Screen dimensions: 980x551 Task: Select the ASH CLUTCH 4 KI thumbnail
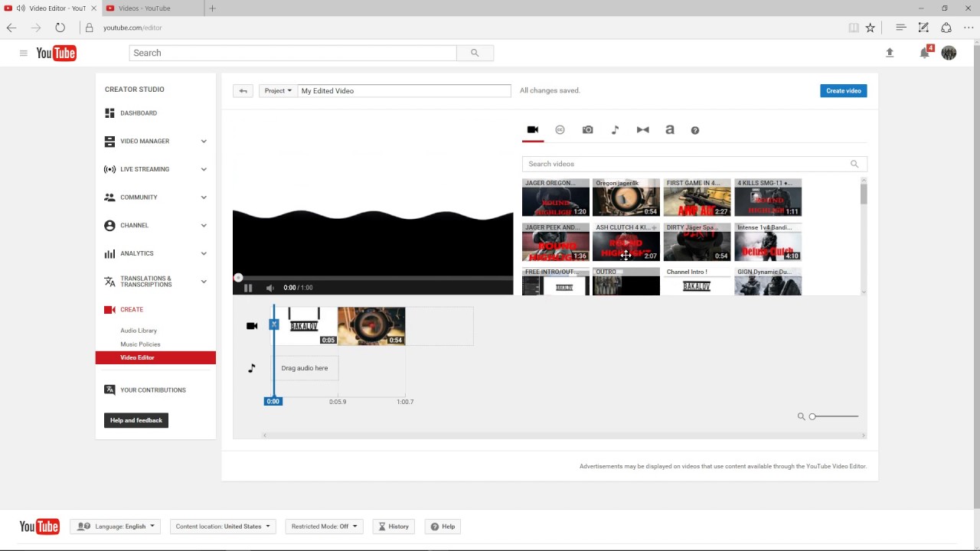tap(626, 243)
